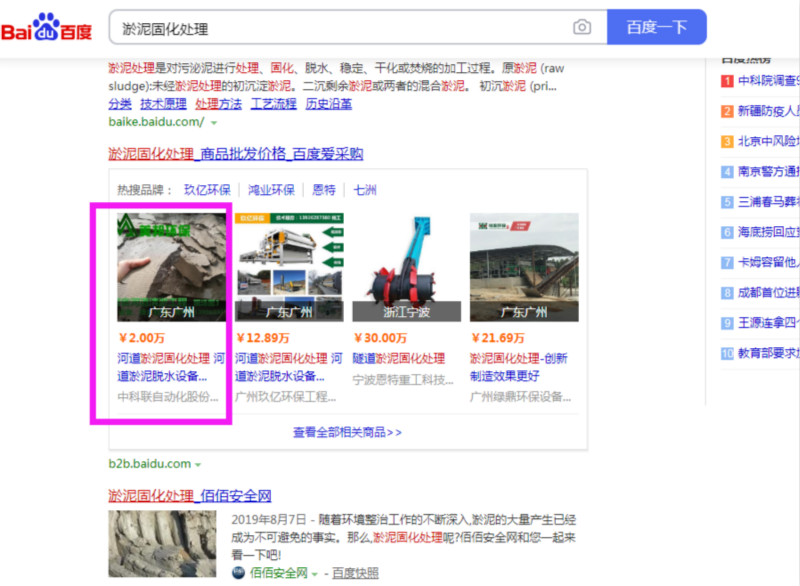Expand the baike.baidu.com dropdown arrow
Viewport: 800px width, 586px height.
(214, 123)
